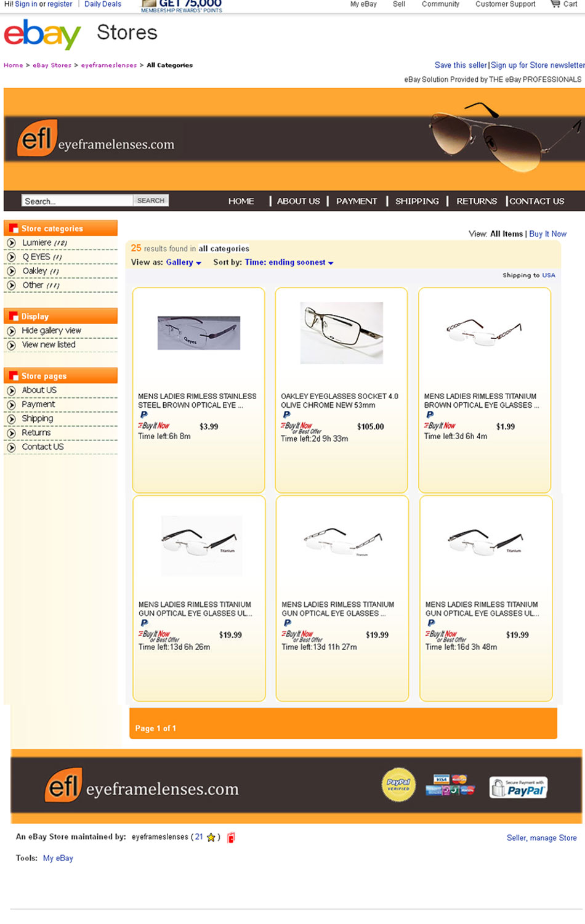Viewport: 585px width, 924px height.
Task: Open Oakley Eyeglasses Socket 4.0 listing title
Action: point(339,400)
